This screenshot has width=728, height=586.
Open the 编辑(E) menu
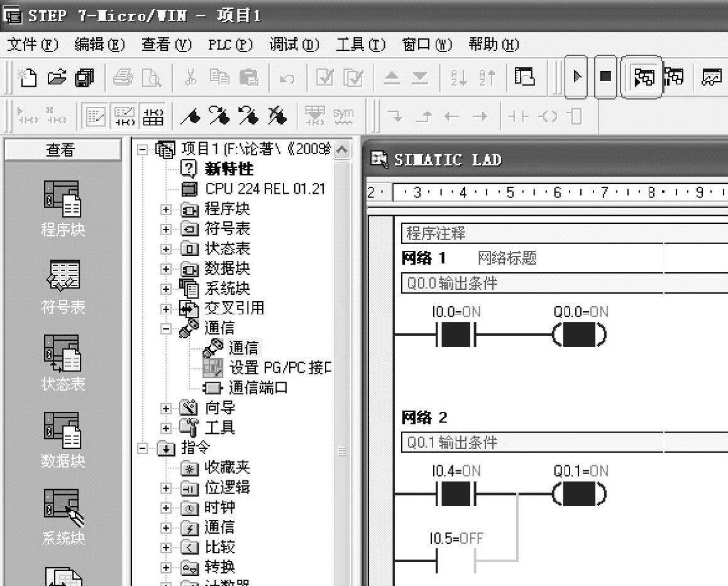(99, 45)
